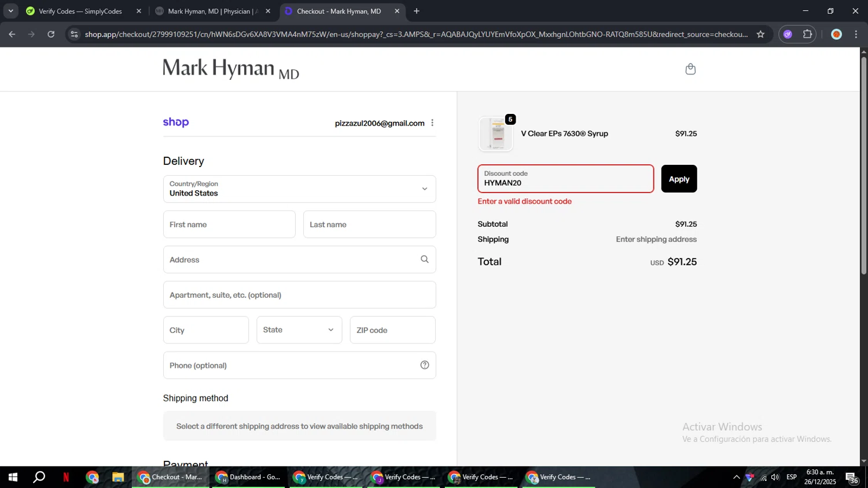Click the Address input field
The height and width of the screenshot is (488, 868).
click(299, 260)
